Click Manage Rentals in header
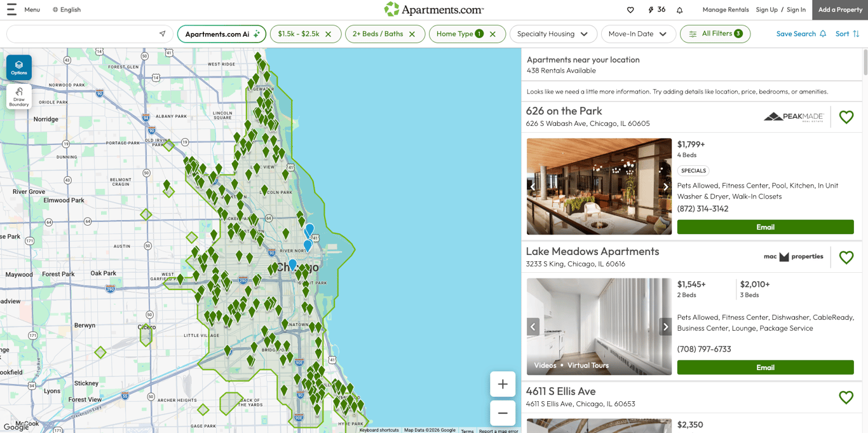This screenshot has width=868, height=433. tap(725, 10)
